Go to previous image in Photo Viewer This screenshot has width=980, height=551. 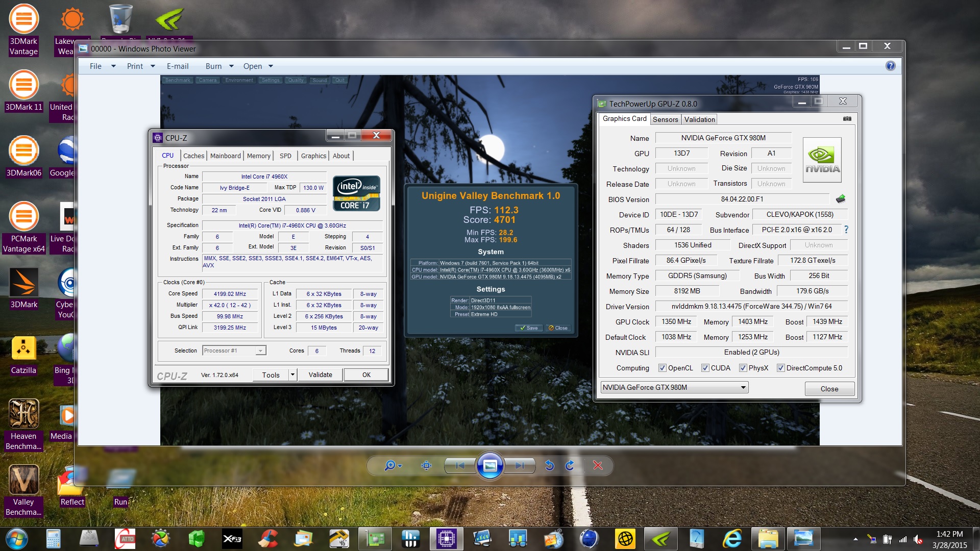pyautogui.click(x=460, y=465)
